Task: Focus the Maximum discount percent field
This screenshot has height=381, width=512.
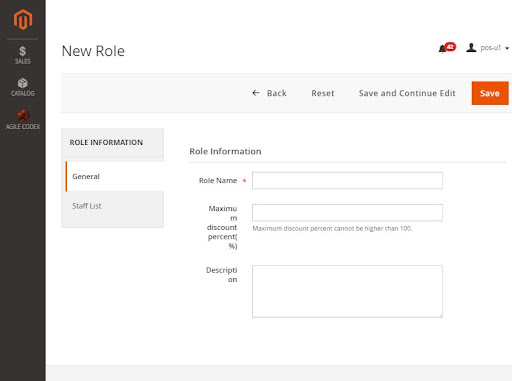Action: tap(347, 212)
